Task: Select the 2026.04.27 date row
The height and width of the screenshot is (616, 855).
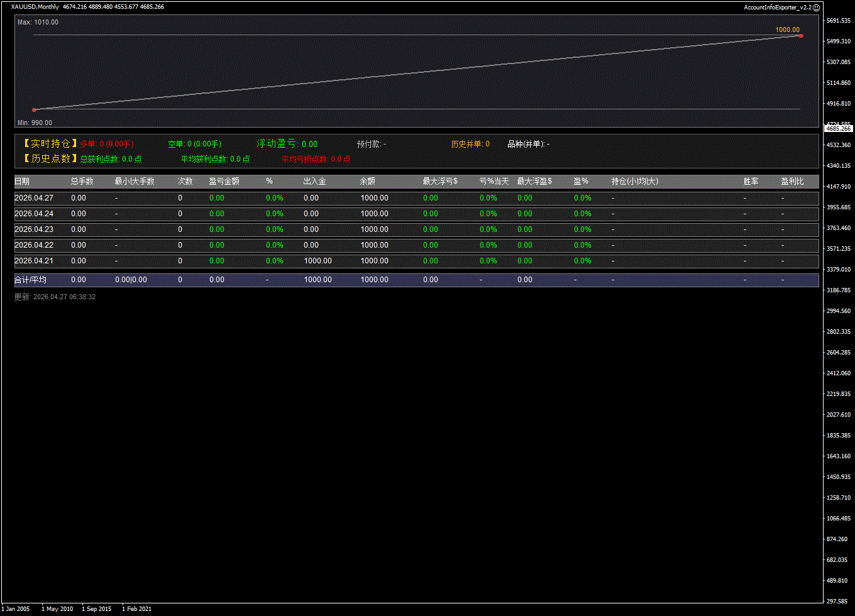Action: [34, 198]
